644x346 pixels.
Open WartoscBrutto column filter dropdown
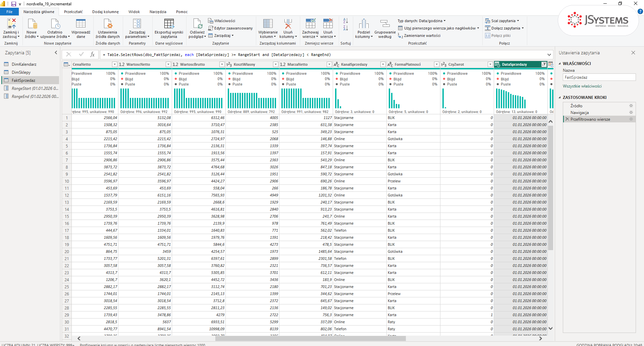click(222, 64)
